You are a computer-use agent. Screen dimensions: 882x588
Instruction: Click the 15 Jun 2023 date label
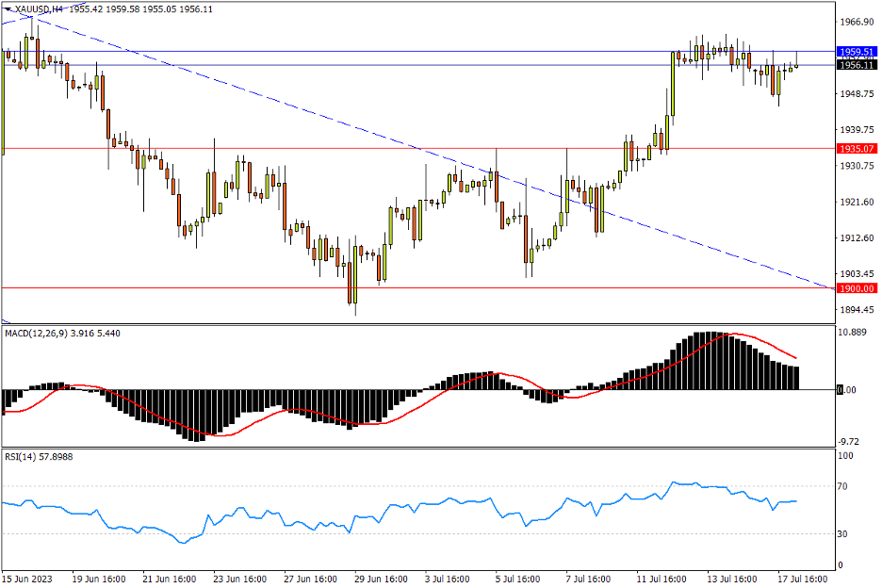coord(26,577)
